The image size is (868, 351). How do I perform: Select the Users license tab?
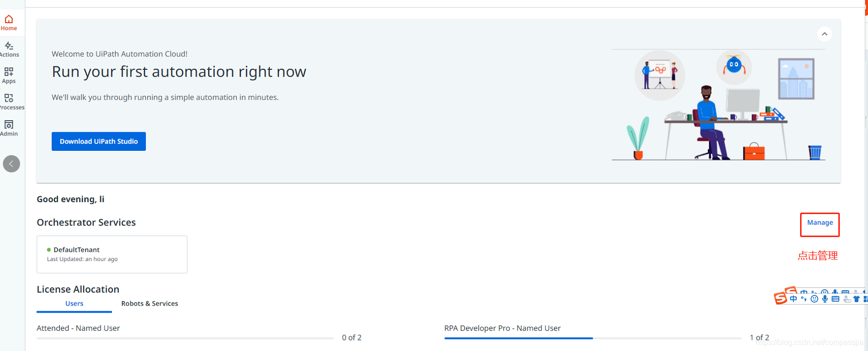(x=74, y=304)
